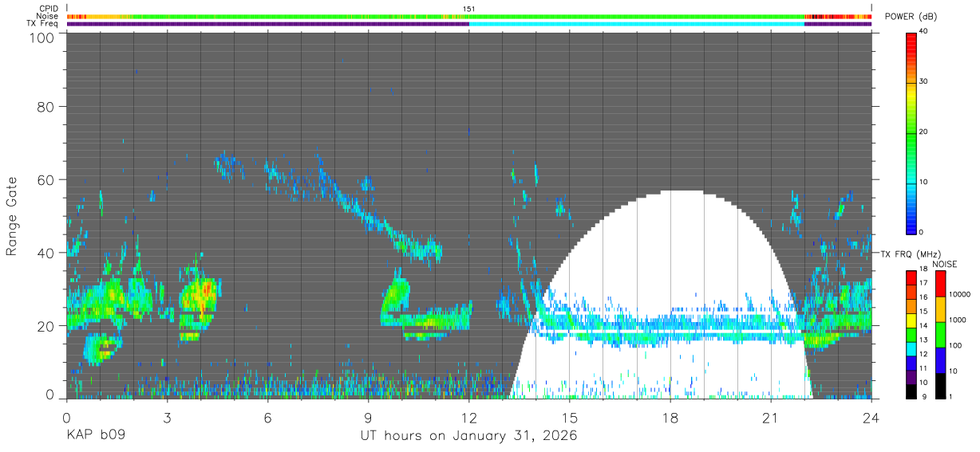Click the Noise row label above the plot
980x452 pixels.
(47, 16)
